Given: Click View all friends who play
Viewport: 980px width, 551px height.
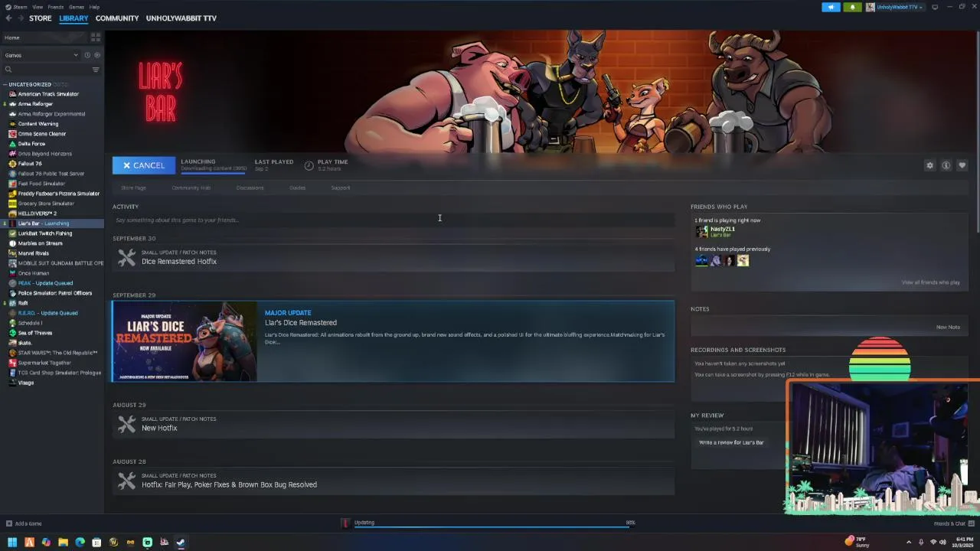Looking at the screenshot, I should 930,282.
